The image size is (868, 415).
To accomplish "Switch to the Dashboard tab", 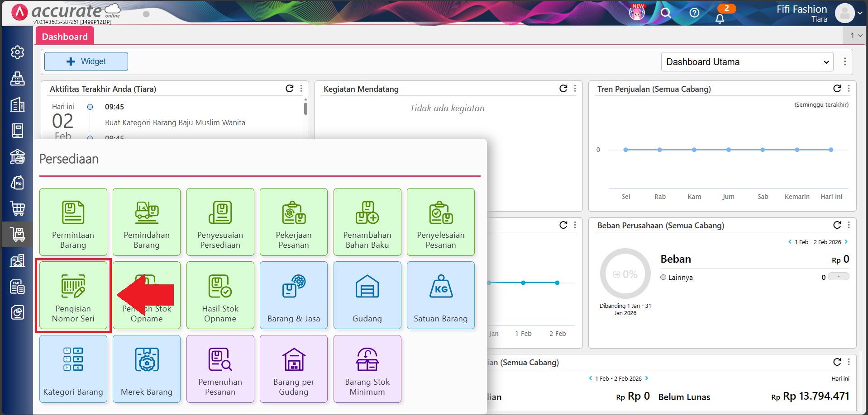I will point(65,37).
